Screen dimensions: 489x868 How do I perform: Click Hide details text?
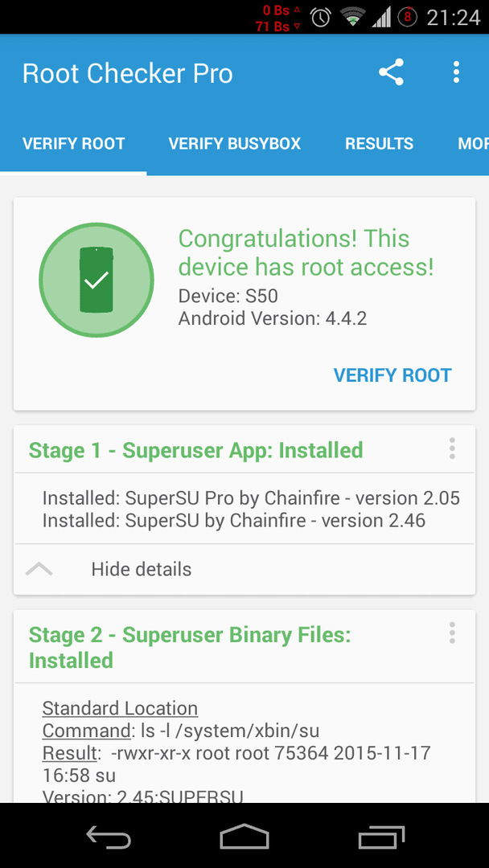coord(142,569)
